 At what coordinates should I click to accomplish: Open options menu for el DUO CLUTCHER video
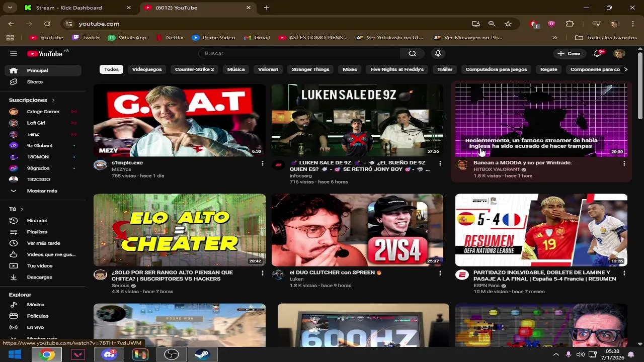click(x=440, y=273)
